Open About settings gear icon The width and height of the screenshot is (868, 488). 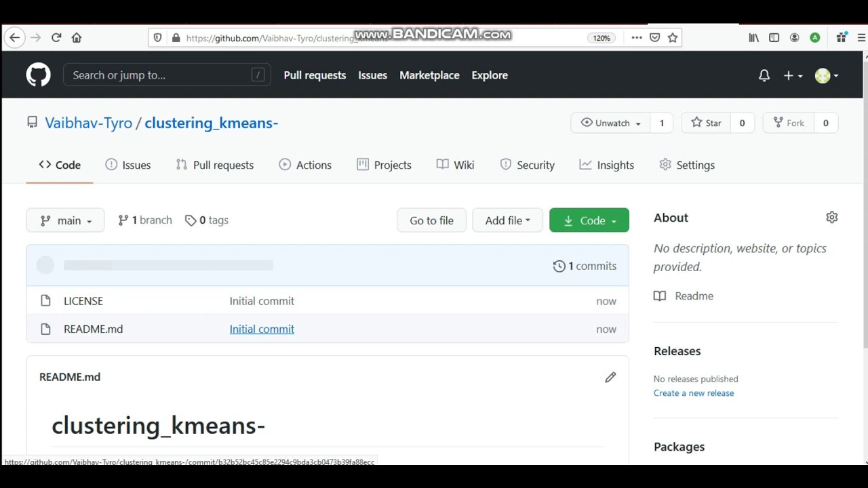click(832, 218)
